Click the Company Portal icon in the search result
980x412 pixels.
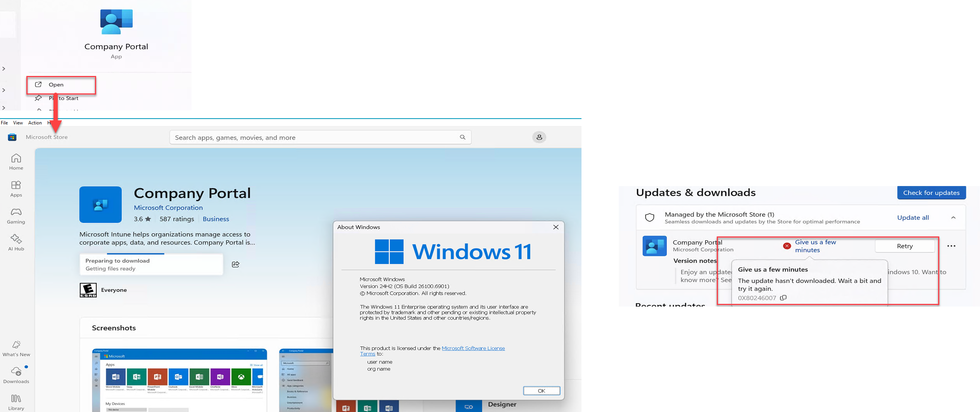pyautogui.click(x=116, y=22)
